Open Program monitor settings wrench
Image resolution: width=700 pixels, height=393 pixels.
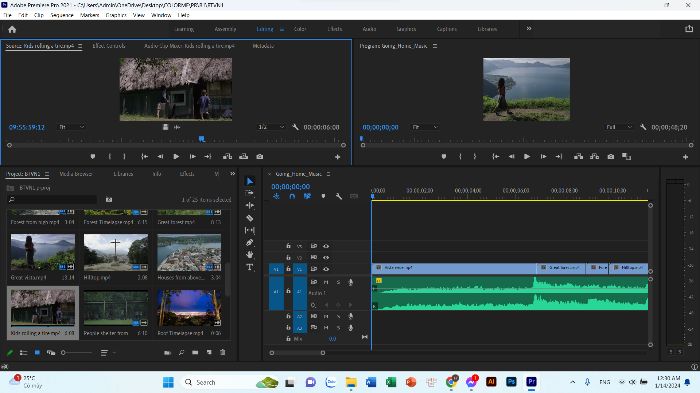coord(643,127)
